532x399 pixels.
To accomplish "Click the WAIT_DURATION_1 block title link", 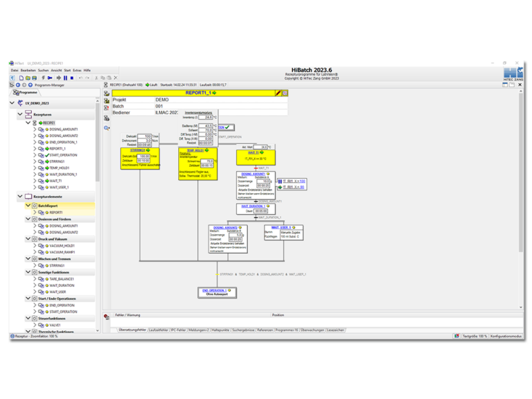I will click(253, 206).
